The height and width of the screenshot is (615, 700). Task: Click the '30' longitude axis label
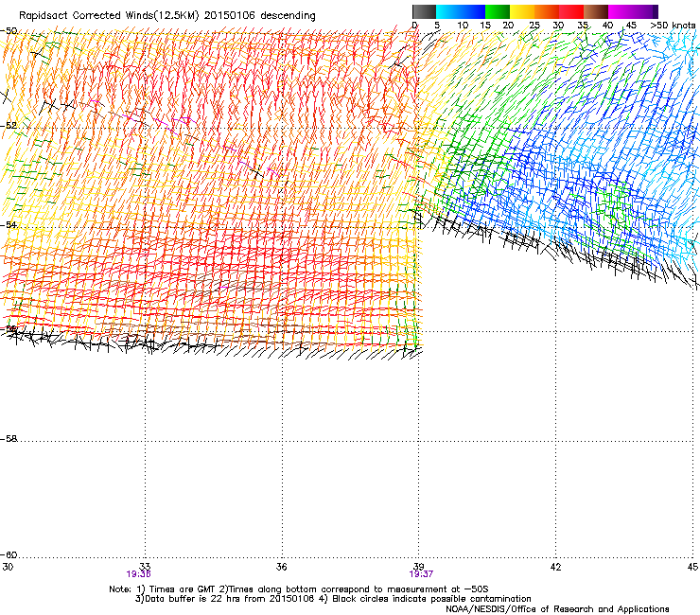tap(8, 567)
